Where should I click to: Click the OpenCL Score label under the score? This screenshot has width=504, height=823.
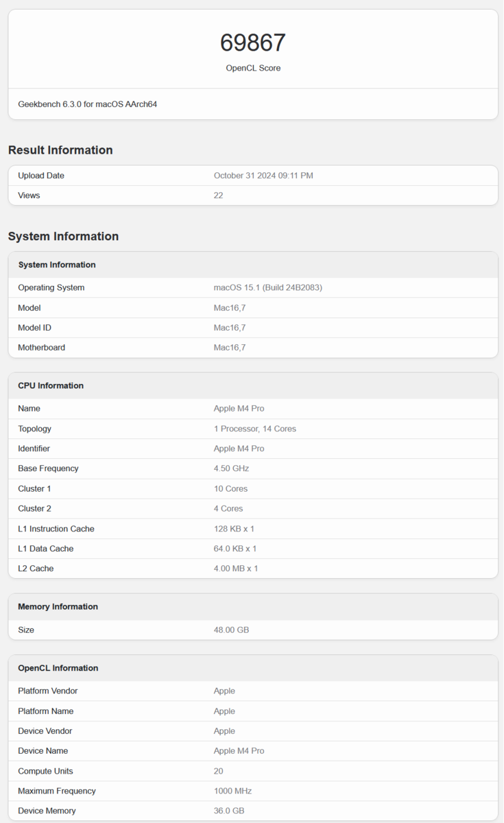pyautogui.click(x=252, y=68)
